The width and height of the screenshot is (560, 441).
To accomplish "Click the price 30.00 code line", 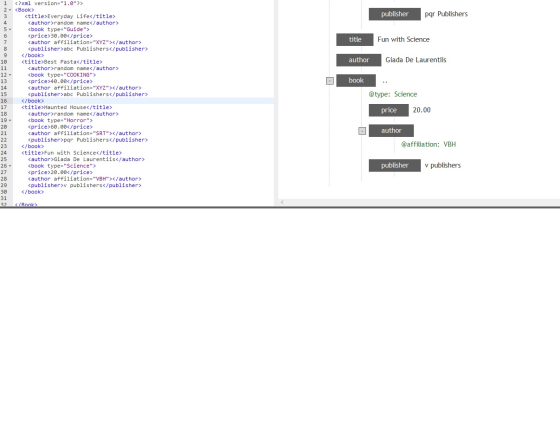I will coord(60,36).
